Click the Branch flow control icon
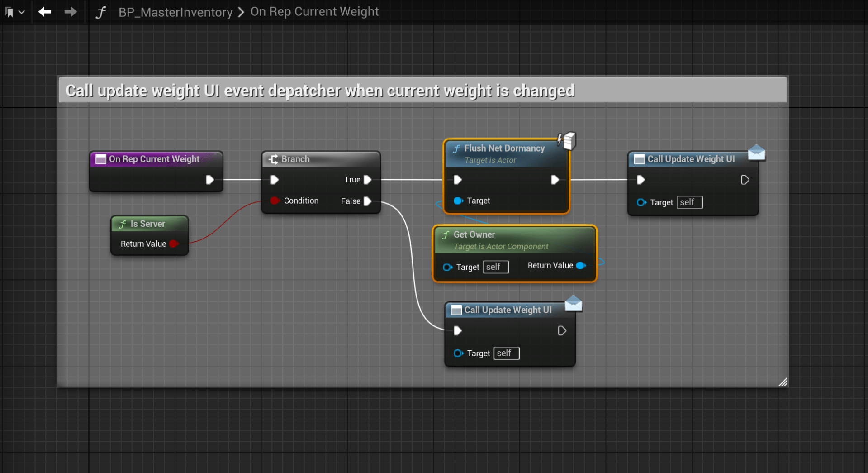This screenshot has height=473, width=868. point(273,159)
